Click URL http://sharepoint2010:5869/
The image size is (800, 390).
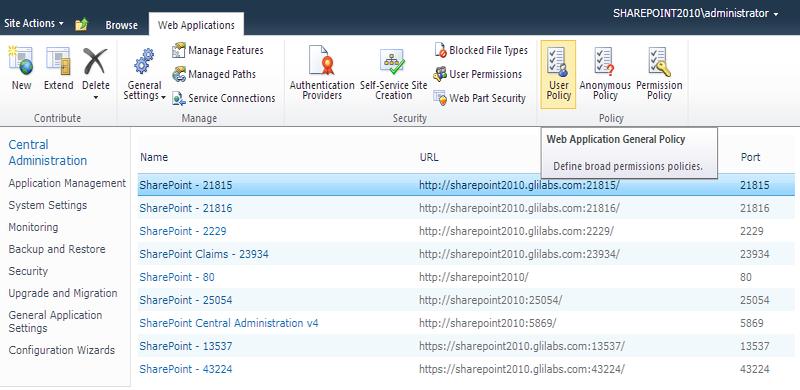coord(488,323)
